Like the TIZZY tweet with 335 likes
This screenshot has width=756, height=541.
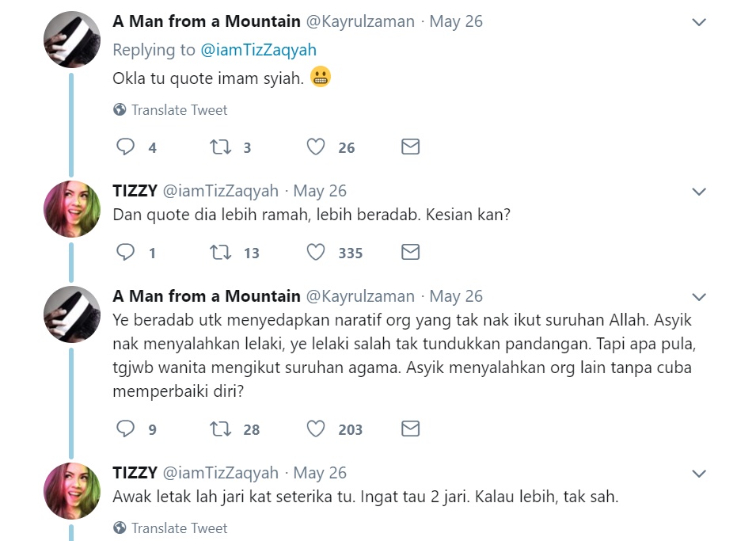(x=316, y=253)
